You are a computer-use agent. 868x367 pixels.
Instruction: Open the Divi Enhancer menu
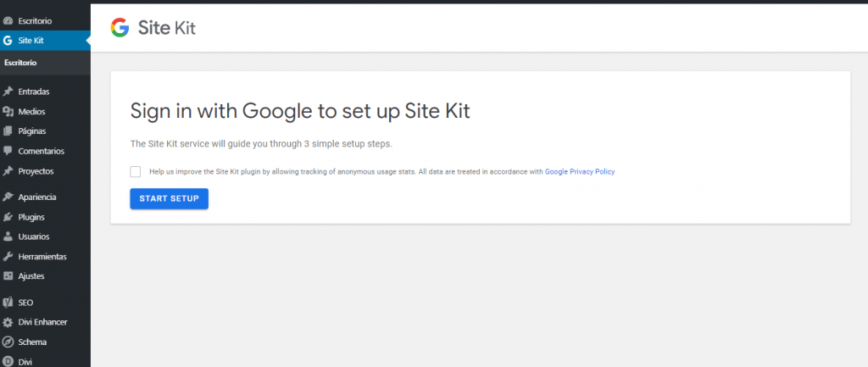(x=46, y=322)
